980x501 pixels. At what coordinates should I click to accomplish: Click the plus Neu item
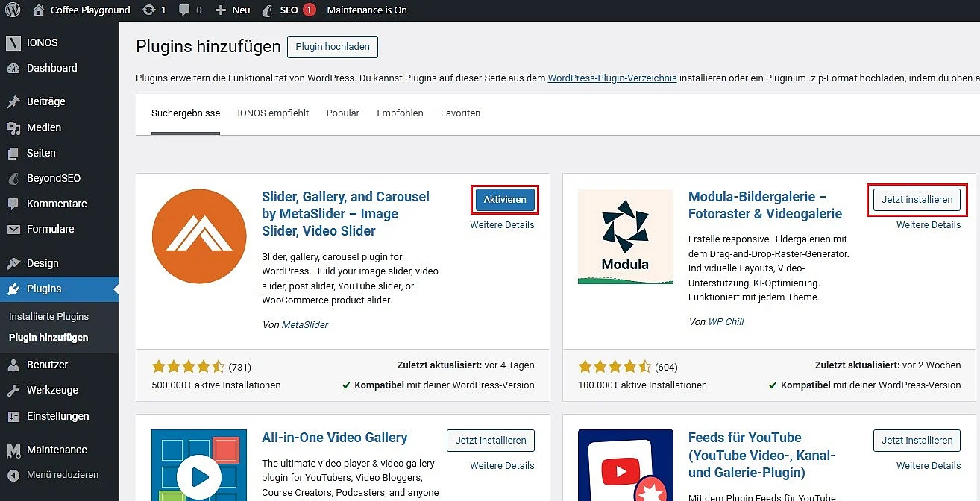(233, 10)
